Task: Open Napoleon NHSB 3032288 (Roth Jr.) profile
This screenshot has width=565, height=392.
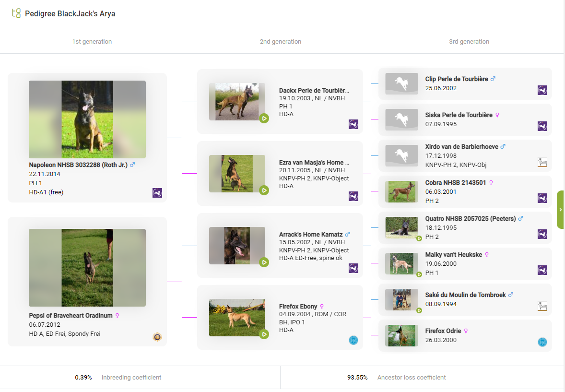Action: tap(78, 165)
